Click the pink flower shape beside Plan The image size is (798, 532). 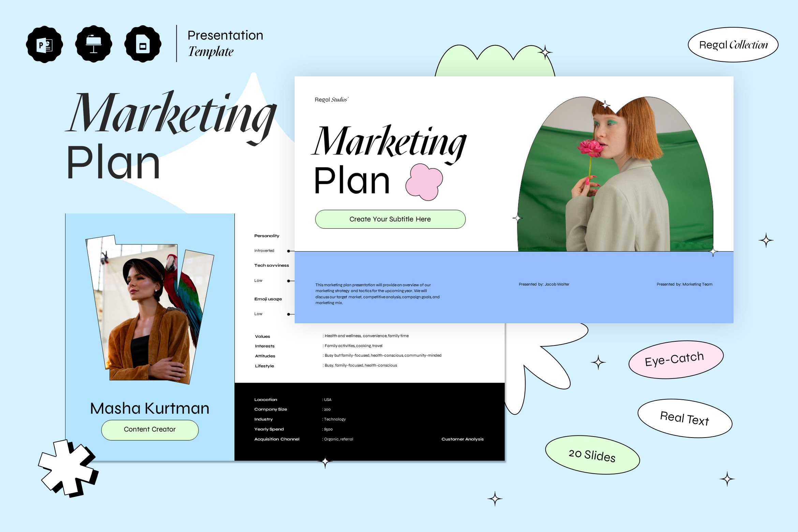click(424, 181)
